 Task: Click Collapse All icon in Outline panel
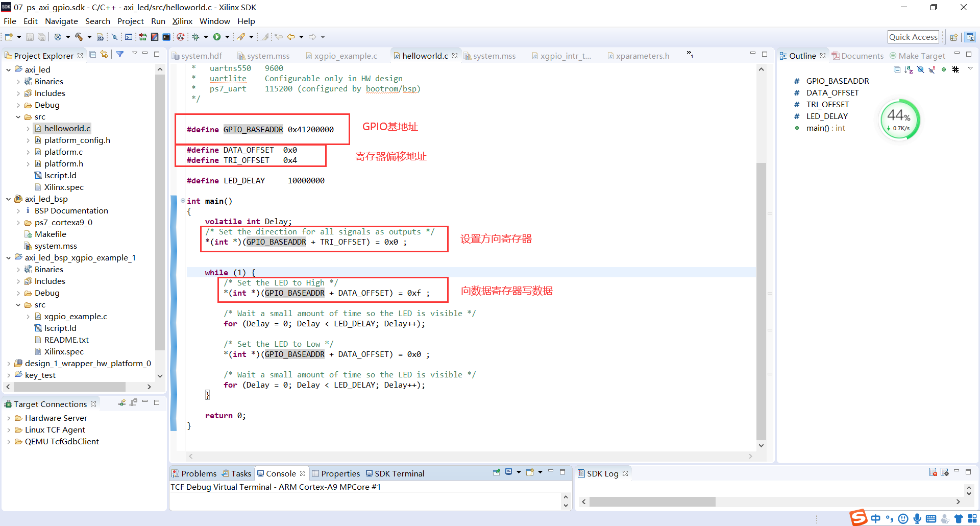coord(897,69)
